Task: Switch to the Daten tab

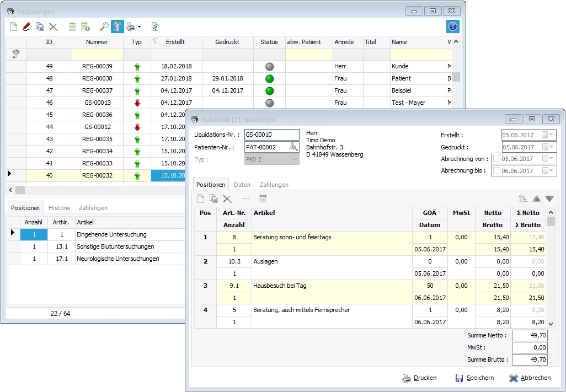Action: pos(242,185)
